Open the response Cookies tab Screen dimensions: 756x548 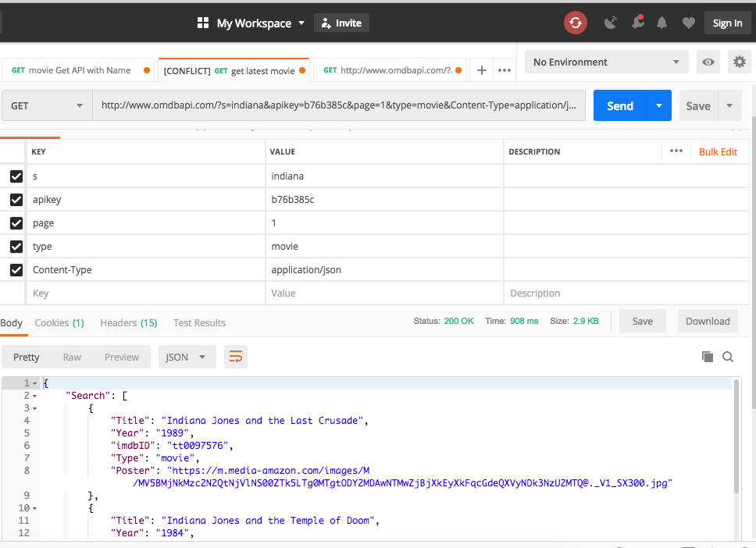coord(59,322)
